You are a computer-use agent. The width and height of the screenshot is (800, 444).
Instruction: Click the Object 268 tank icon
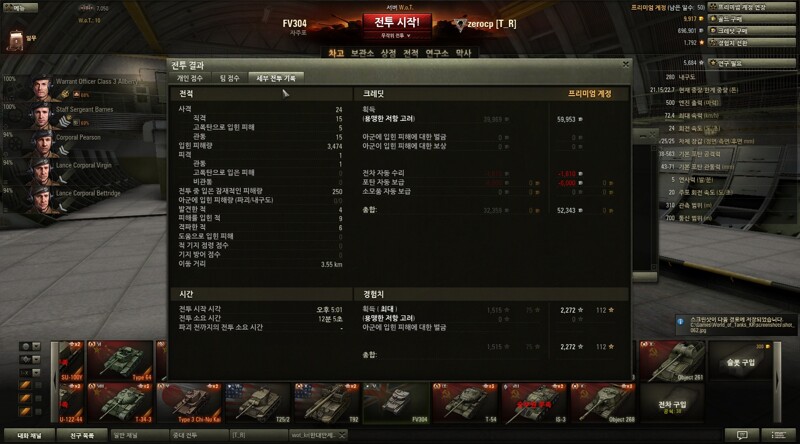coord(603,404)
